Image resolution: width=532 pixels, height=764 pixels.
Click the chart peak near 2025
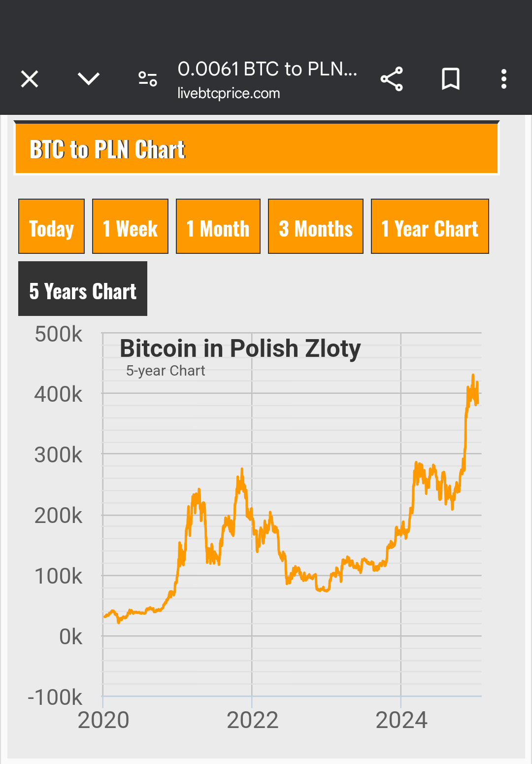pos(473,376)
